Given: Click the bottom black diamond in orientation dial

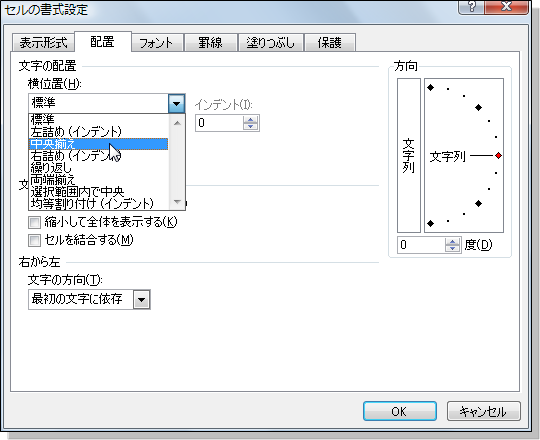Looking at the screenshot, I should coord(430,223).
